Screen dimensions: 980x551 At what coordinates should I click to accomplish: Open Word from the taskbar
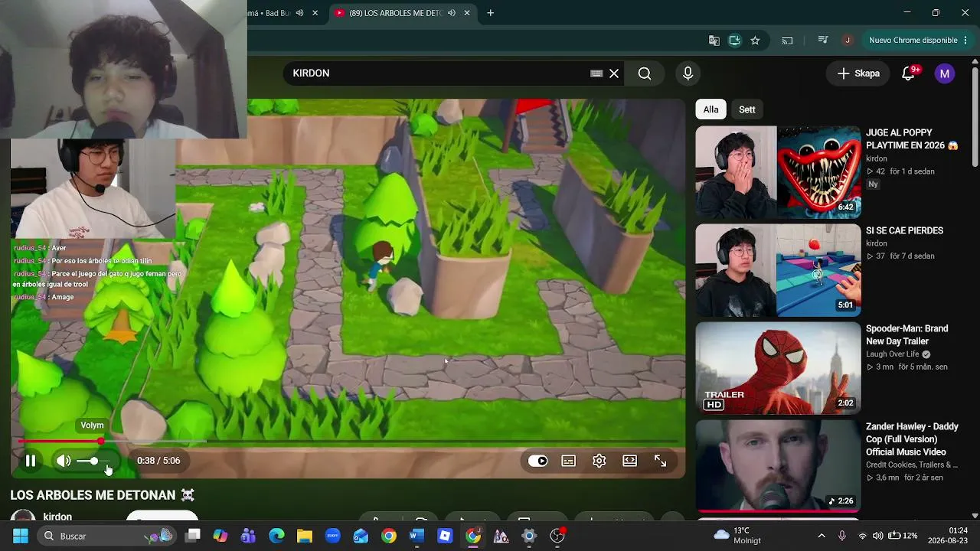[416, 536]
